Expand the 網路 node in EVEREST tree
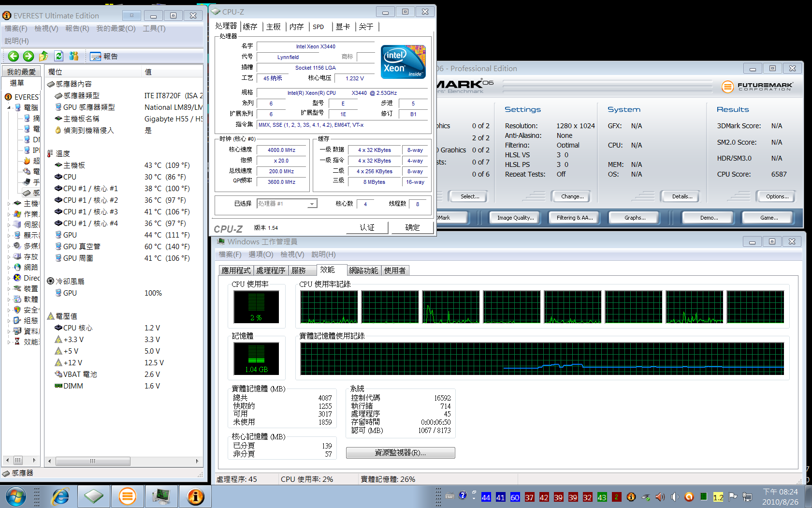812x508 pixels. tap(9, 267)
